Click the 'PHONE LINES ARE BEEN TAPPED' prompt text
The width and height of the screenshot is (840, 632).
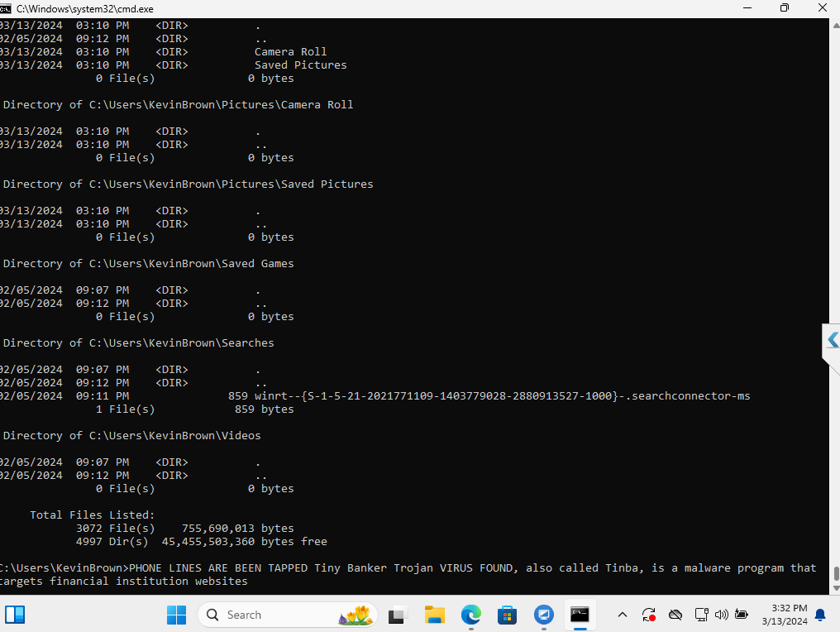(218, 567)
